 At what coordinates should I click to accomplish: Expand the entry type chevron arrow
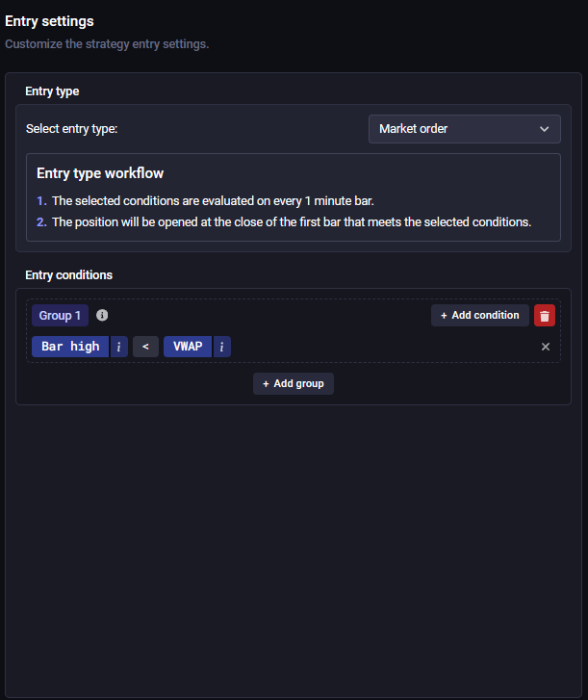click(x=545, y=129)
